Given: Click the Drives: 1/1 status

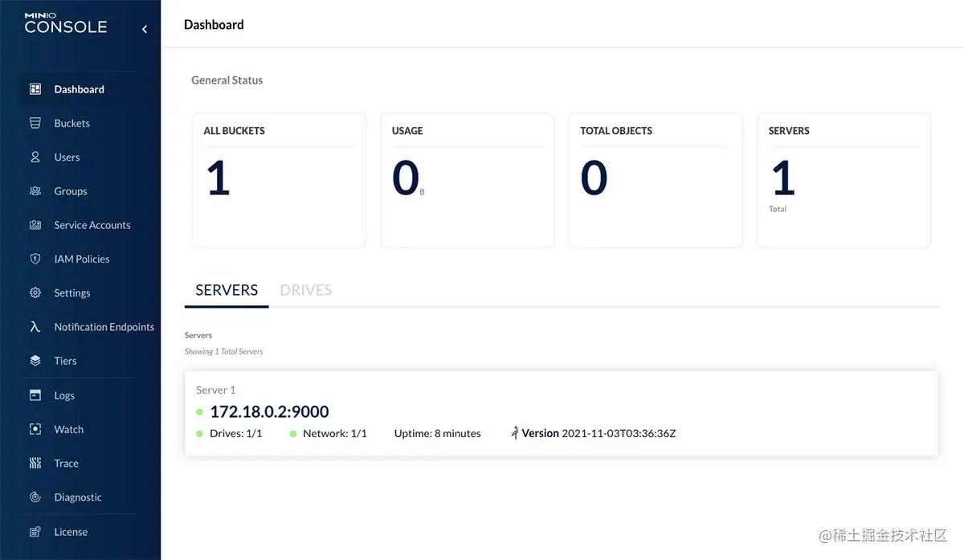Looking at the screenshot, I should (x=236, y=433).
